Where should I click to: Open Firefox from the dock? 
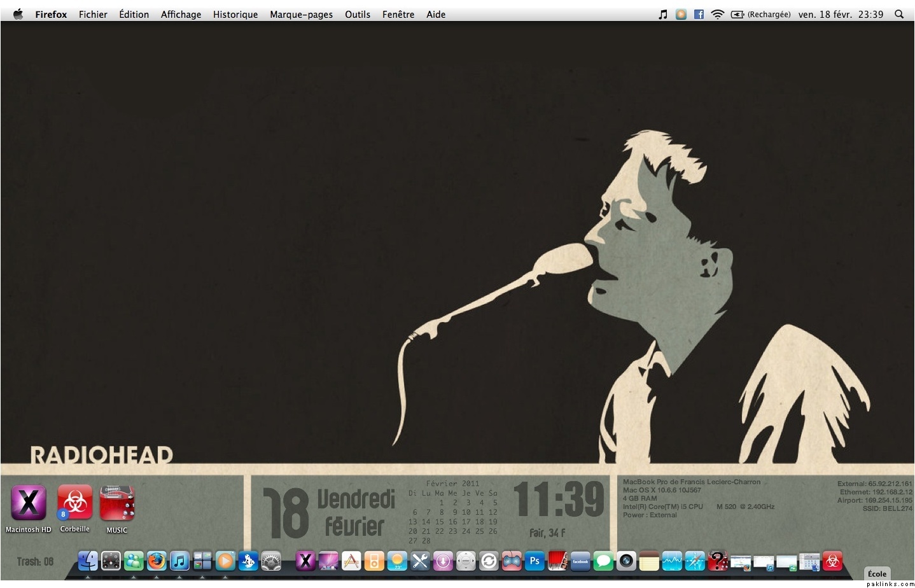(157, 561)
